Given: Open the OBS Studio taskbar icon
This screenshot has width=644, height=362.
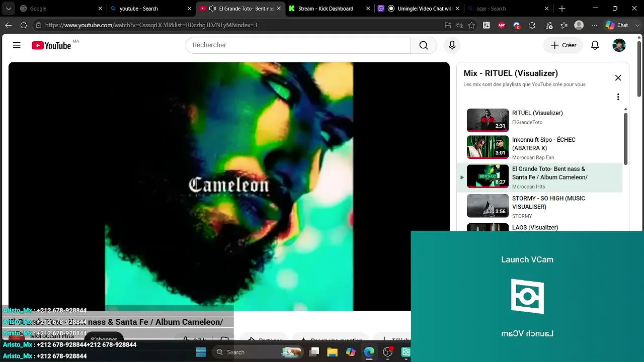Looking at the screenshot, I should (388, 352).
